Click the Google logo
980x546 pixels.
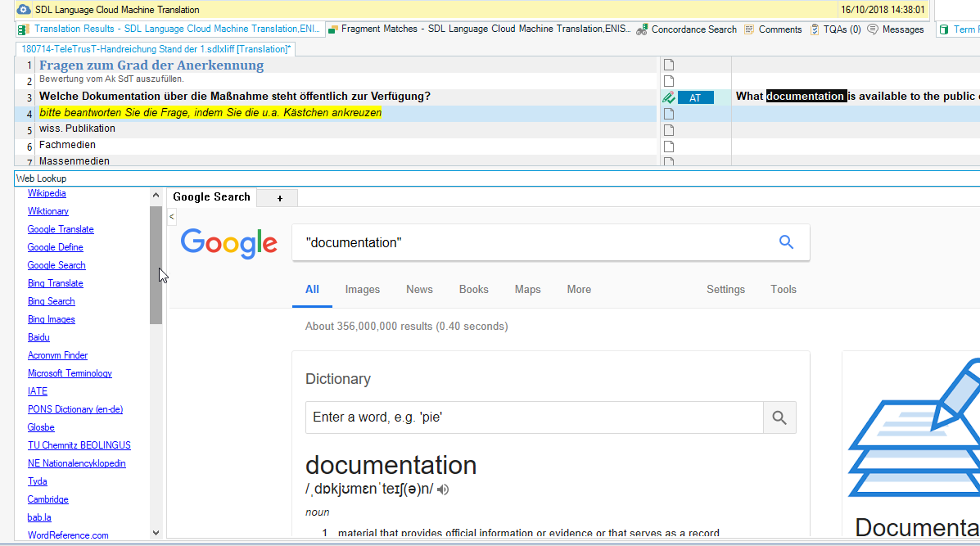coord(229,244)
